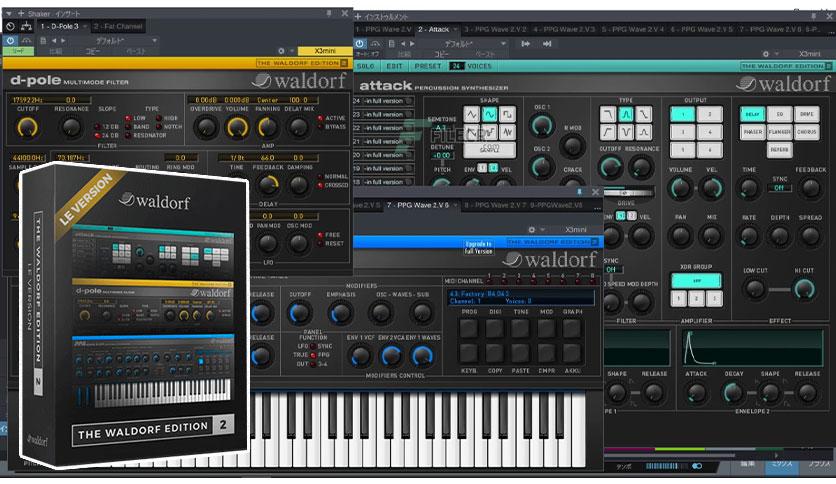The image size is (836, 484).
Task: Switch to 6 - PPG Wave 2.V 5 tab
Action: [702, 29]
